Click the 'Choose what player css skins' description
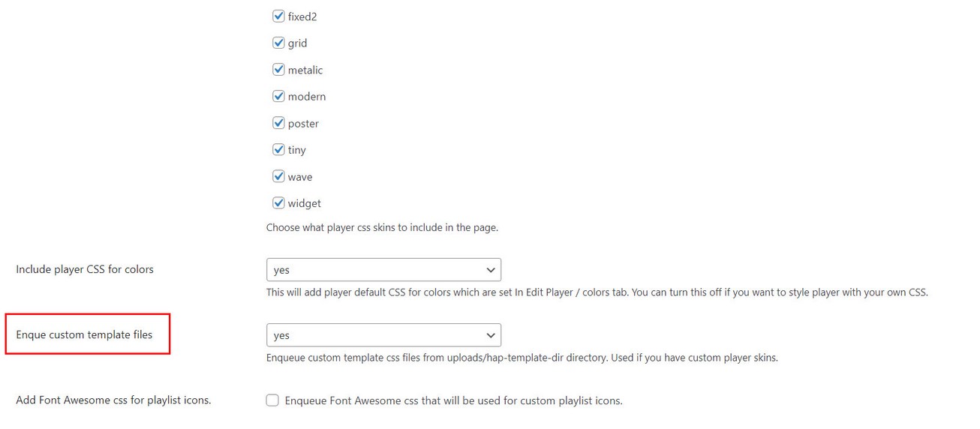The width and height of the screenshot is (980, 429). pos(382,227)
